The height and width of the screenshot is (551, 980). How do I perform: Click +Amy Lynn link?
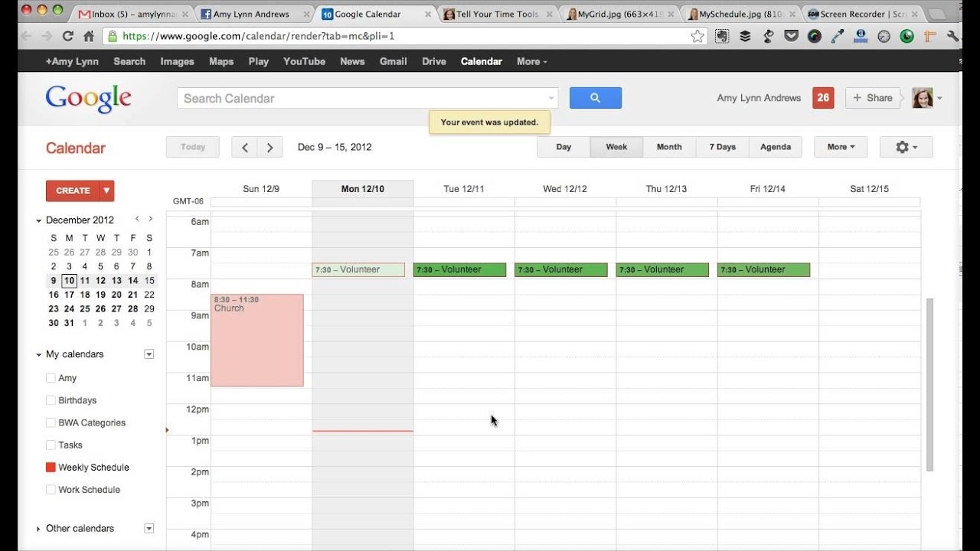click(72, 61)
